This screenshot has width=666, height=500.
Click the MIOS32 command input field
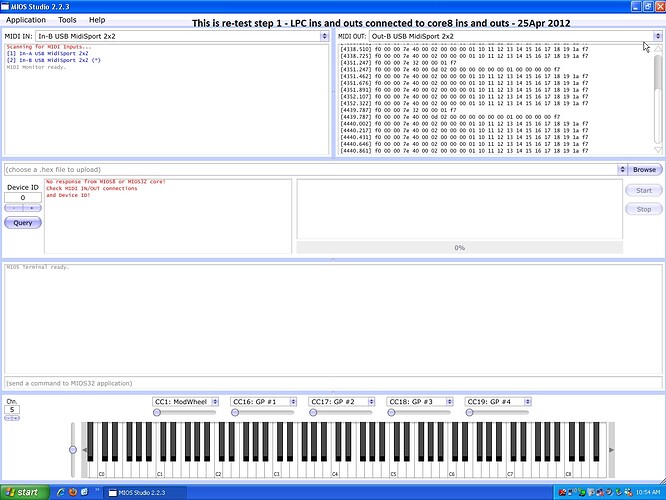tap(333, 383)
